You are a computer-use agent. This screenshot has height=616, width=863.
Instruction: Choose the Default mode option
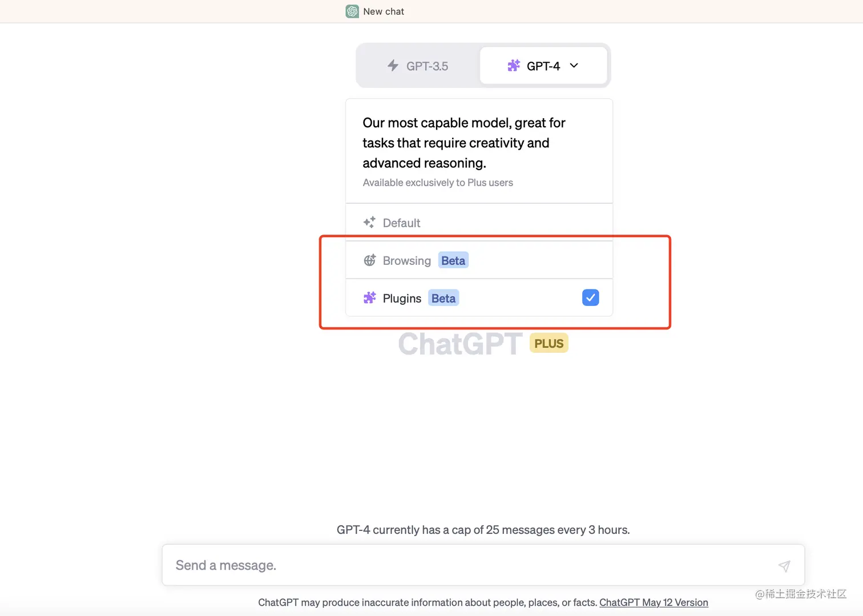pyautogui.click(x=479, y=223)
